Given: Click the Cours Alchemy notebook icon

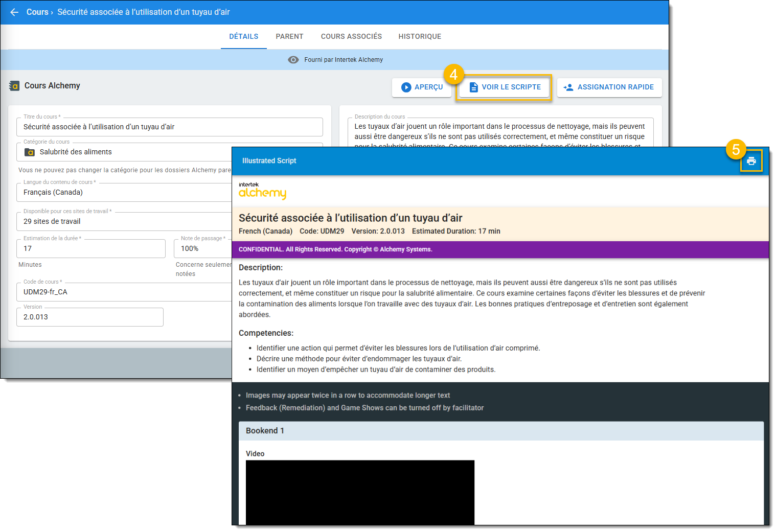Looking at the screenshot, I should click(14, 86).
